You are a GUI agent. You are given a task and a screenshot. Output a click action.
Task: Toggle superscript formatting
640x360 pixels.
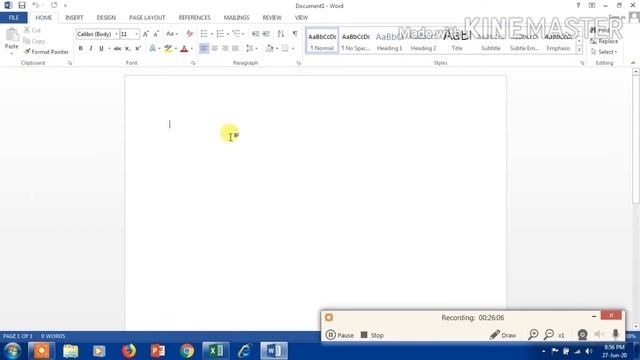(138, 49)
